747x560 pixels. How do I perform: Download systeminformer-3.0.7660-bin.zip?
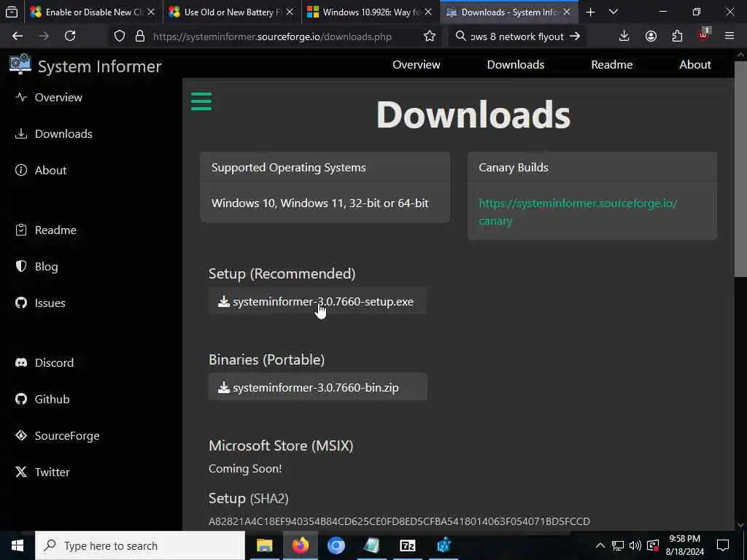pyautogui.click(x=317, y=387)
